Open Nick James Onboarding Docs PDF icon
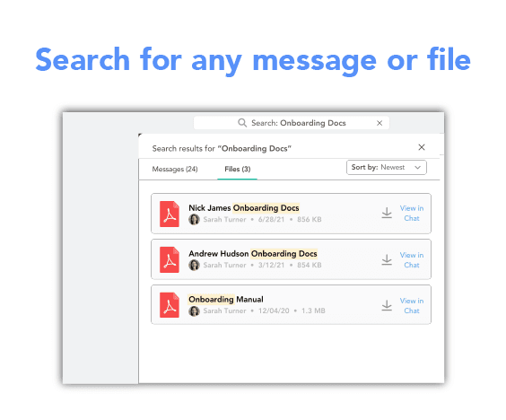Screen dimensions: 506x420 (x=170, y=214)
